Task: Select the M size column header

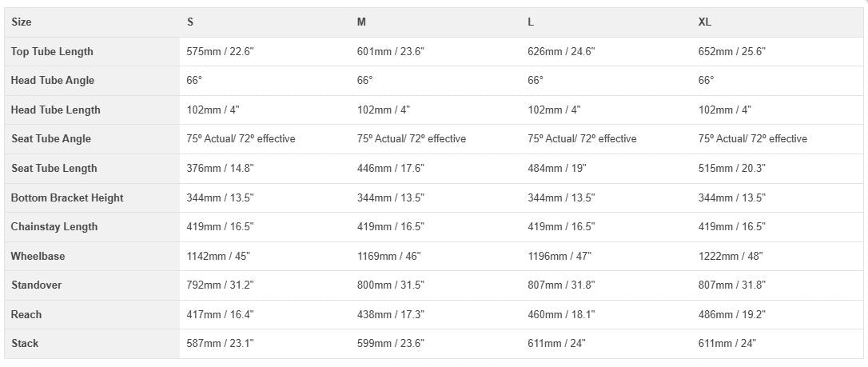Action: click(361, 22)
